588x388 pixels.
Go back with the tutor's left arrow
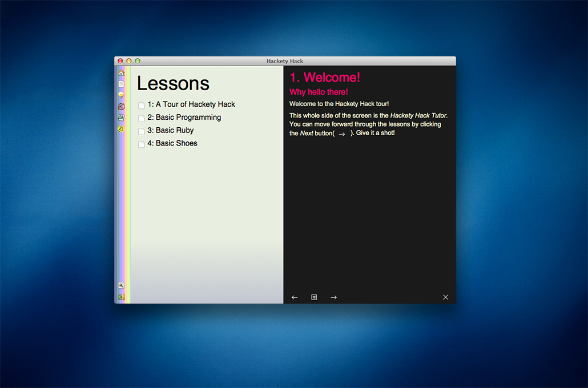(x=295, y=297)
